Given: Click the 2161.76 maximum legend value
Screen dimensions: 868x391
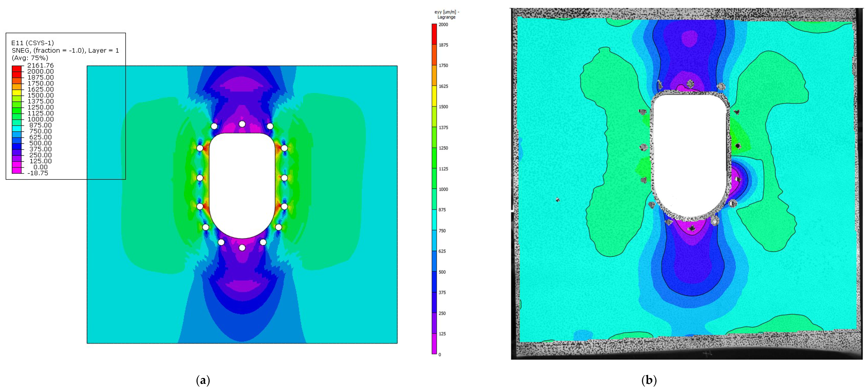Looking at the screenshot, I should (40, 65).
